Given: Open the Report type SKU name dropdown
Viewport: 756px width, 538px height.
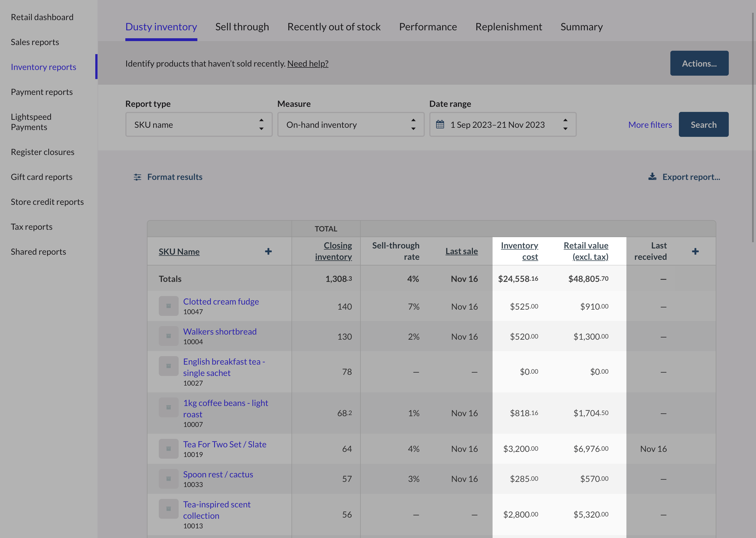Looking at the screenshot, I should [x=199, y=125].
